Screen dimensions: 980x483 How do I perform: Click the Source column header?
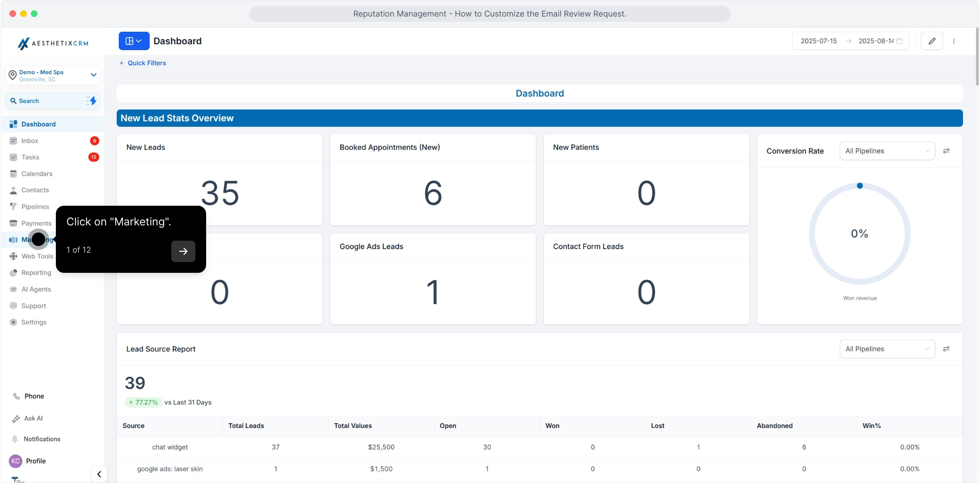(134, 426)
